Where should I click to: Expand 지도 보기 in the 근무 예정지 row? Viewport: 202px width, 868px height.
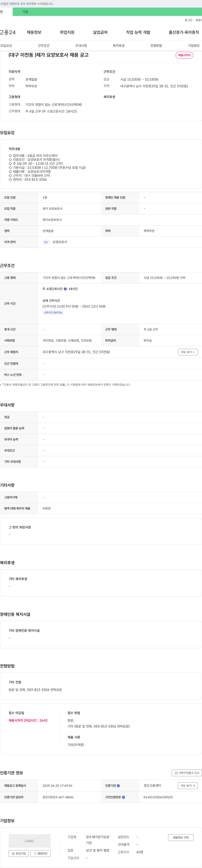tap(188, 352)
